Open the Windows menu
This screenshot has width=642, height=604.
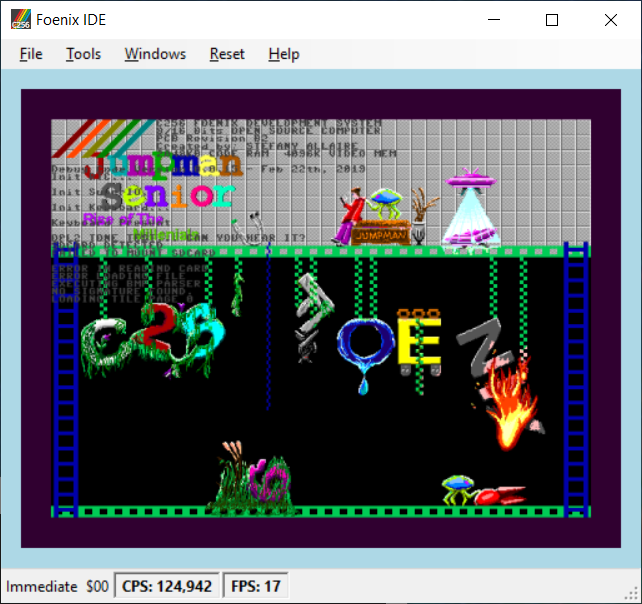(155, 54)
